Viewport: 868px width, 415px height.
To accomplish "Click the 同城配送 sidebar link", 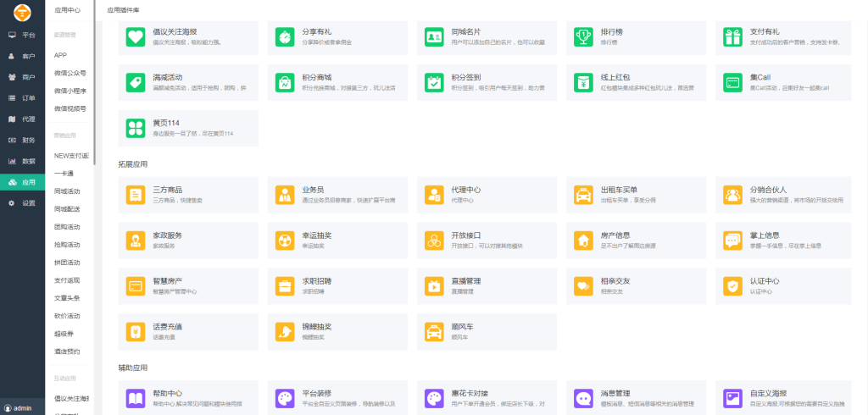I will click(67, 208).
